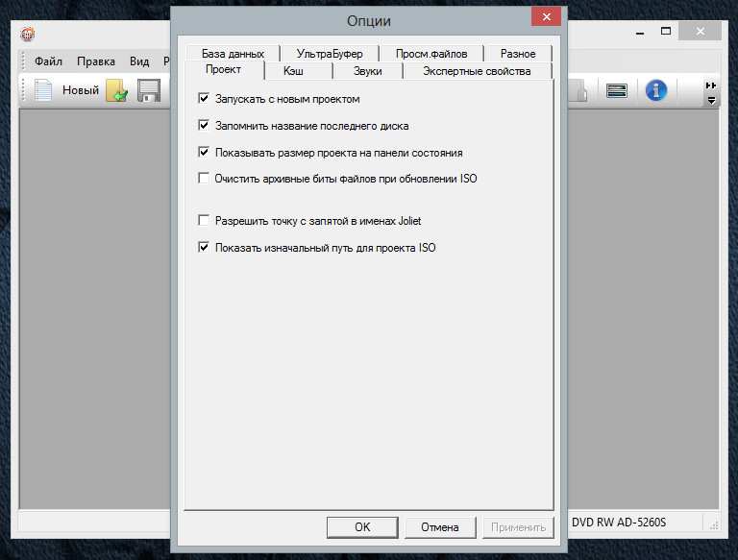
Task: Enable 'Очистить архивные биты файлов' option
Action: [x=204, y=178]
